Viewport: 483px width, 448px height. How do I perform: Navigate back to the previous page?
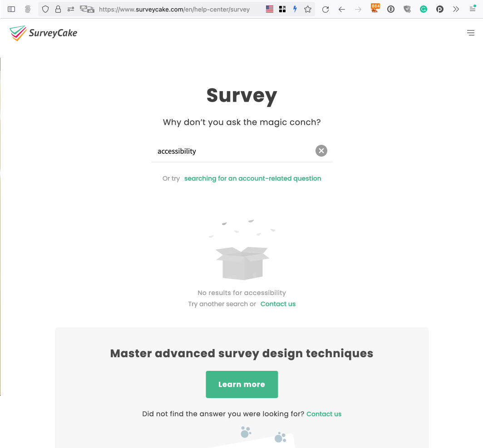click(342, 9)
